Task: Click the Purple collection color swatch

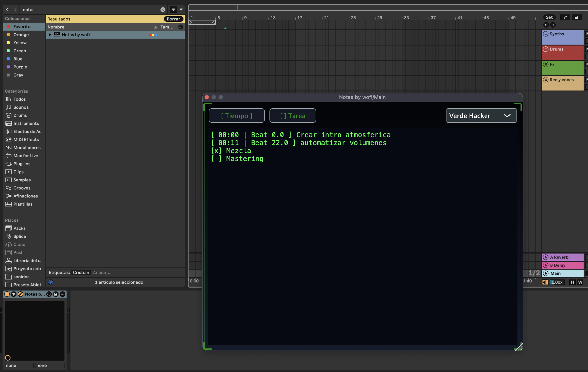Action: [x=8, y=67]
